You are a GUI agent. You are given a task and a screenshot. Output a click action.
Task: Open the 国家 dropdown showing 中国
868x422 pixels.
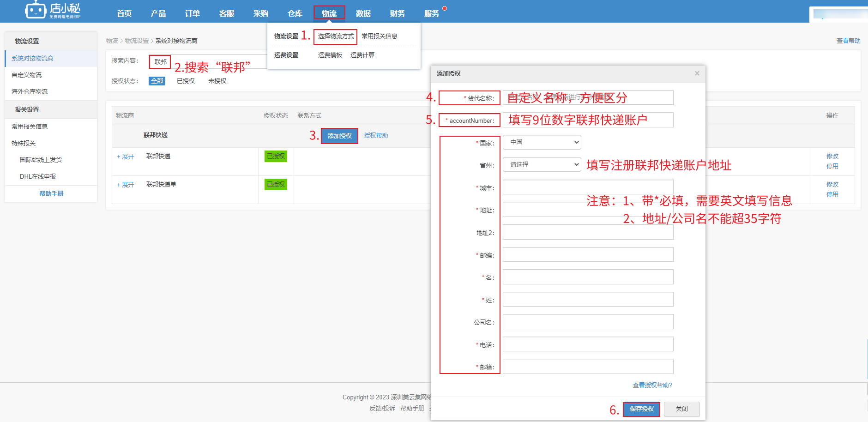[x=542, y=142]
